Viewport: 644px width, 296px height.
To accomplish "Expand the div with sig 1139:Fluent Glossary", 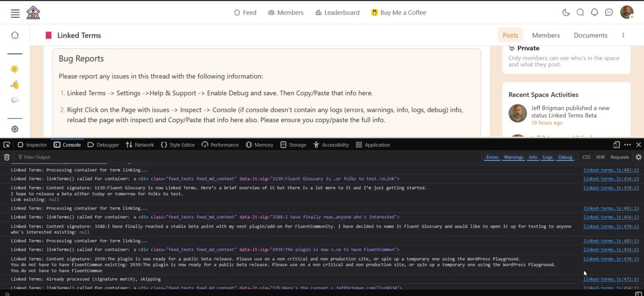I will 135,179.
